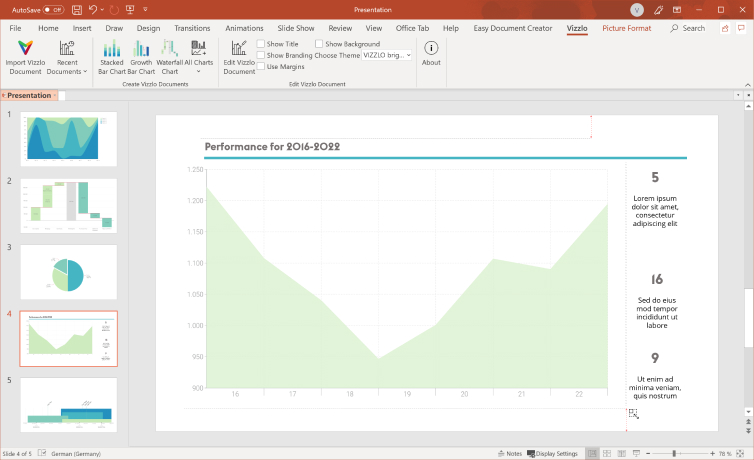Image resolution: width=754 pixels, height=460 pixels.
Task: Click the 78 % zoom level
Action: (x=725, y=453)
